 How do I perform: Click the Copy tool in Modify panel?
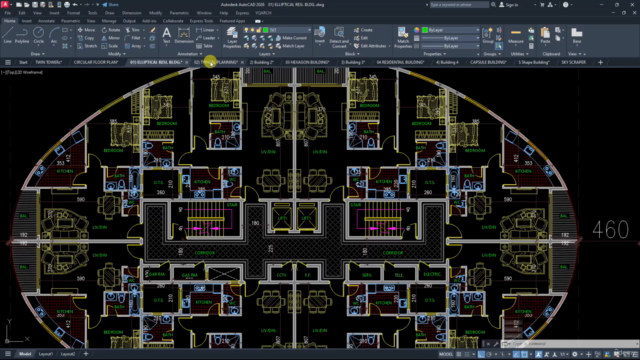tap(86, 38)
